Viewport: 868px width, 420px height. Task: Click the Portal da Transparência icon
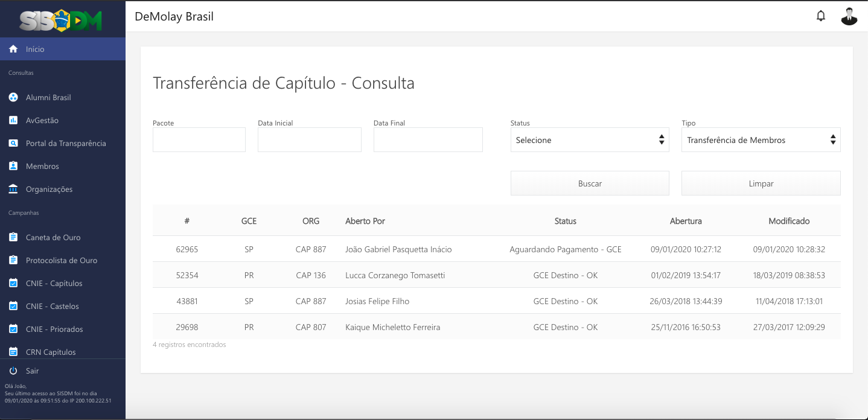[13, 144]
